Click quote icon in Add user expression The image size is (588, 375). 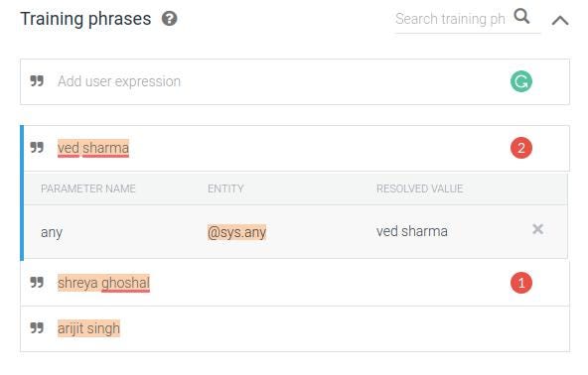pyautogui.click(x=37, y=80)
